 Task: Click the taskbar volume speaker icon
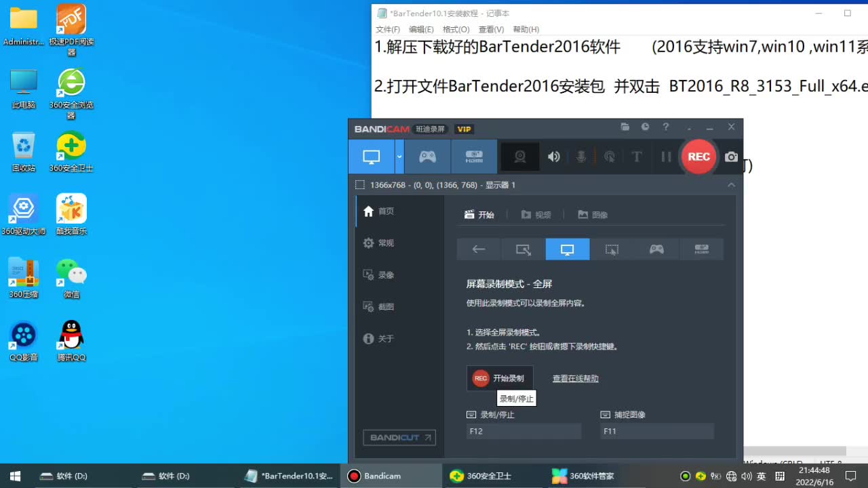746,476
